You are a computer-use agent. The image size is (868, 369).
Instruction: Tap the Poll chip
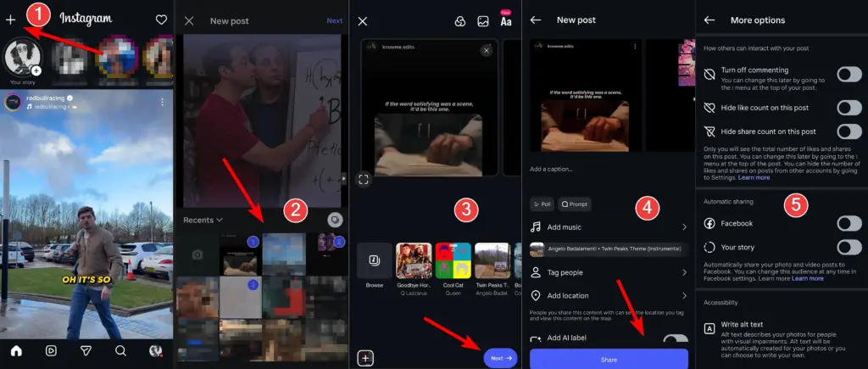point(542,204)
